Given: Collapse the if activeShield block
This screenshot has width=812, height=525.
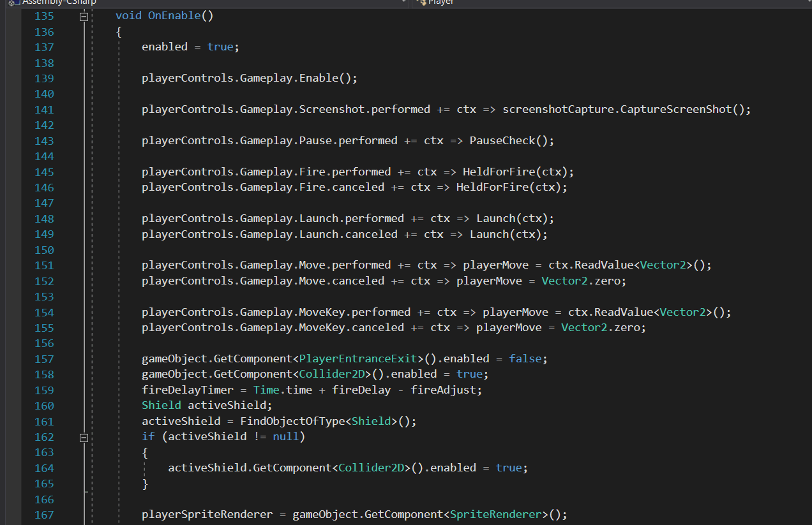Looking at the screenshot, I should click(x=83, y=438).
